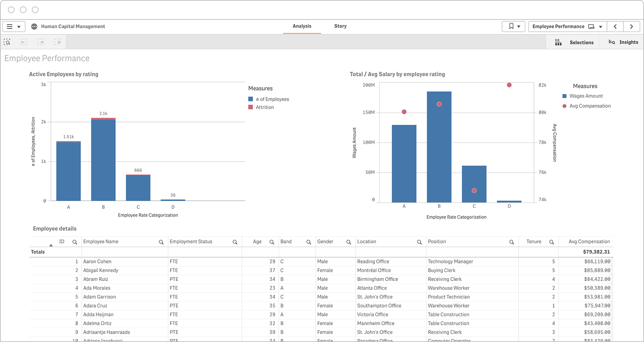Click the Birmingham Office location cell
Screen dimensions: 644x342
click(377, 279)
